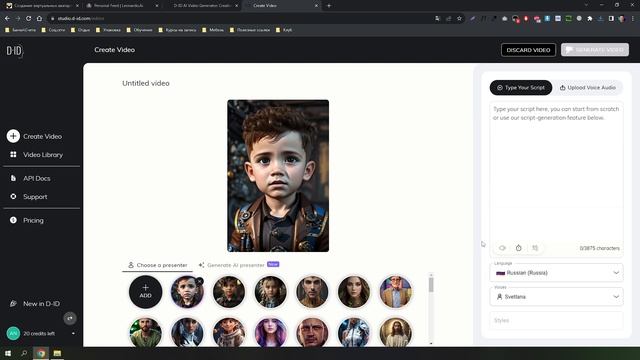Switch to the first browser tab
Image resolution: width=640 pixels, height=360 pixels.
(x=42, y=6)
